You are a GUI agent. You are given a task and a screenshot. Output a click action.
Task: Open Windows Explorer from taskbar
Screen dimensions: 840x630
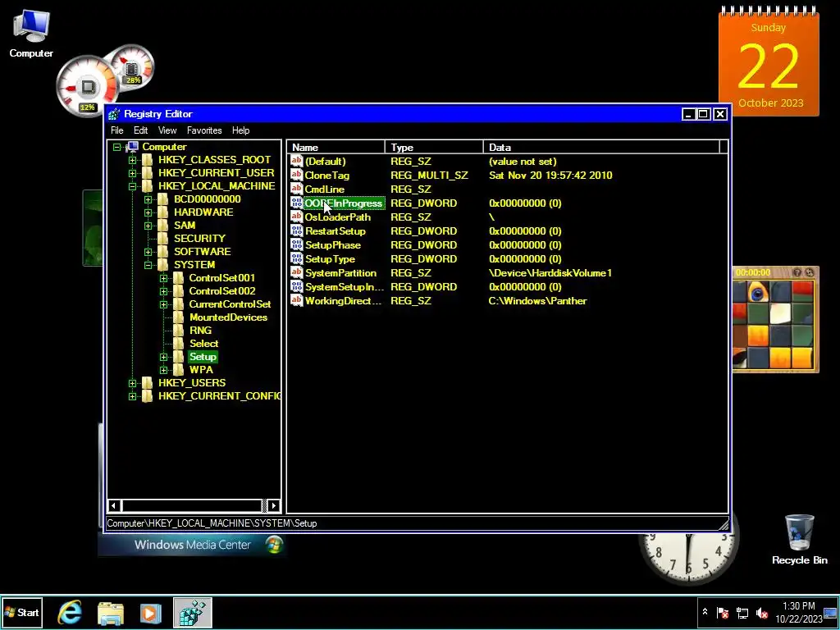pos(111,612)
